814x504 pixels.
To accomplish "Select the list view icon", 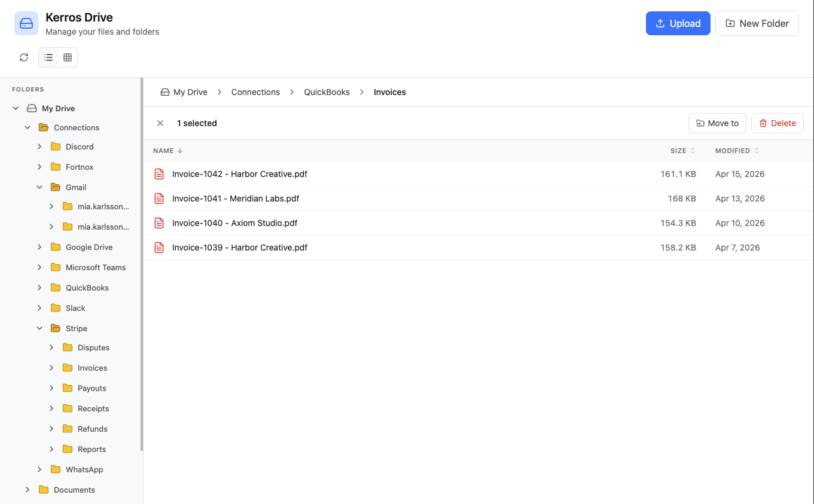I will pyautogui.click(x=48, y=57).
